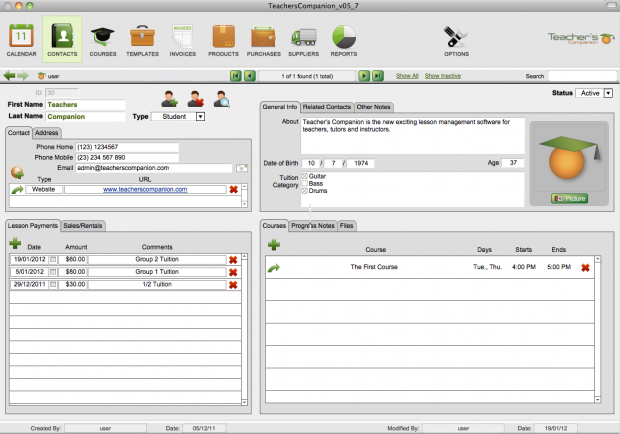Click the Courses list scrollbar
The width and height of the screenshot is (620, 434).
pos(598,329)
